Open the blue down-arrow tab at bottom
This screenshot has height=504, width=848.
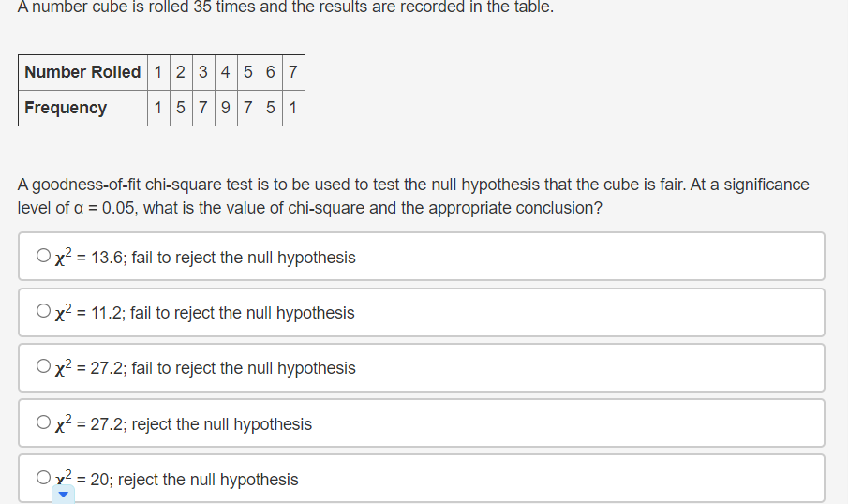(x=64, y=495)
